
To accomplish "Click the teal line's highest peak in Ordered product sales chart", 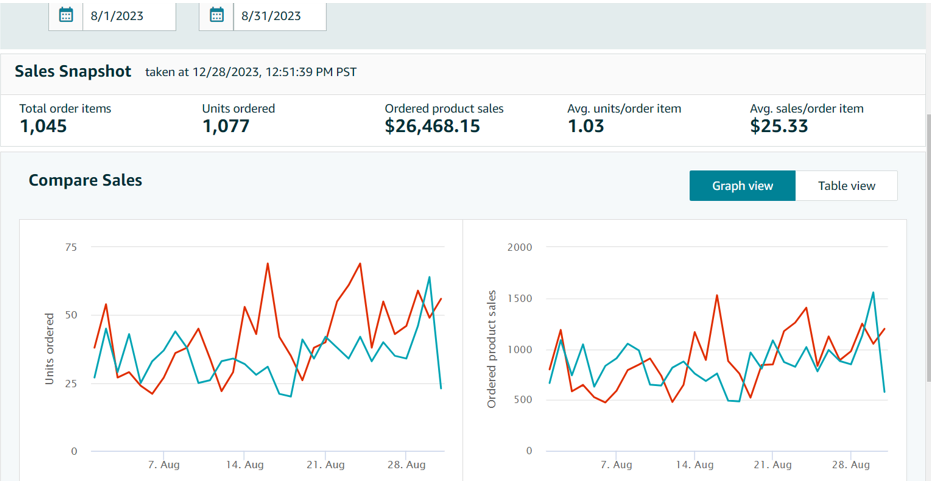I will [873, 292].
